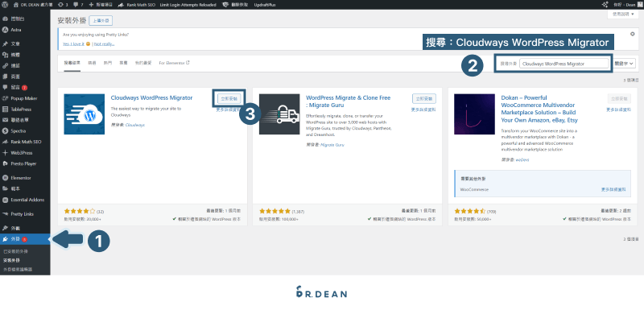The image size is (644, 310).
Task: Select the Search Results tab
Action: point(72,64)
